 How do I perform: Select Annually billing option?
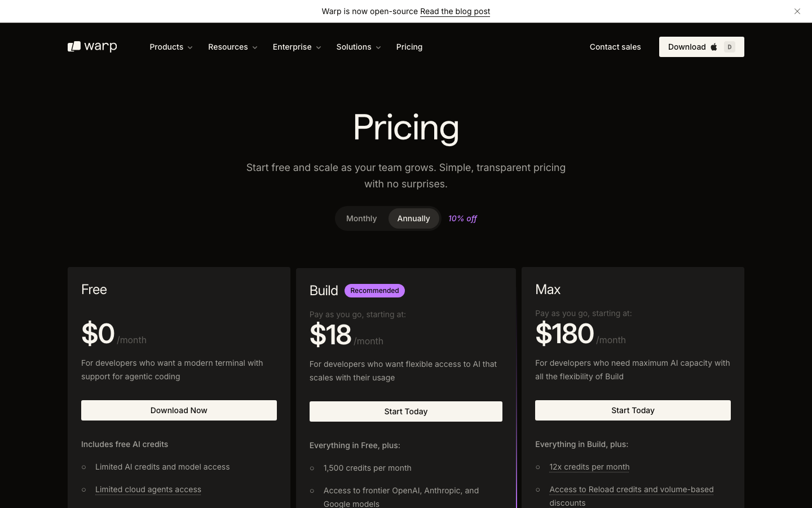413,218
